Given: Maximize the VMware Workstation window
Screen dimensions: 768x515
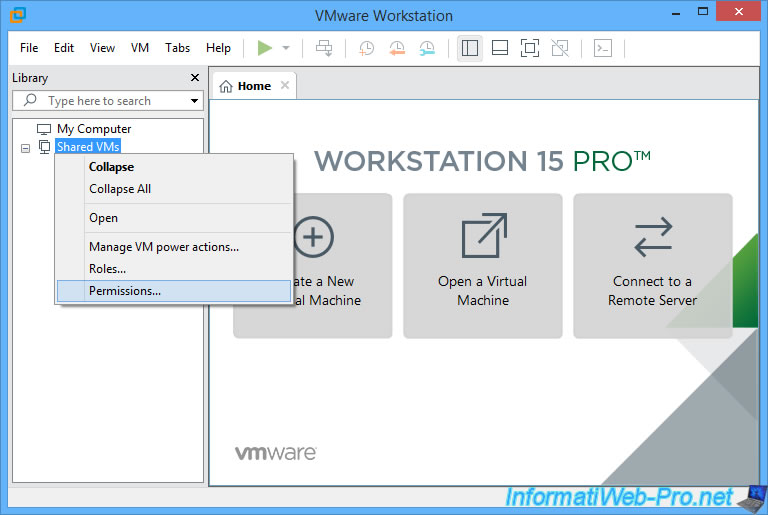Looking at the screenshot, I should 703,12.
